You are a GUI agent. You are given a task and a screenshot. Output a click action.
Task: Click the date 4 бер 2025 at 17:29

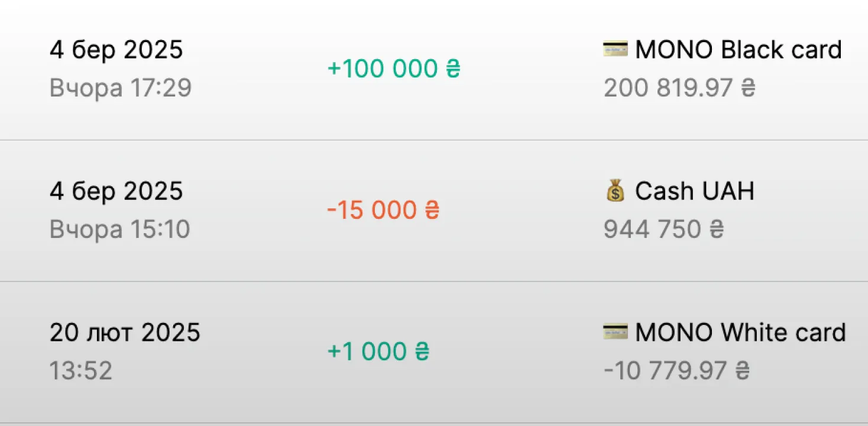click(116, 50)
